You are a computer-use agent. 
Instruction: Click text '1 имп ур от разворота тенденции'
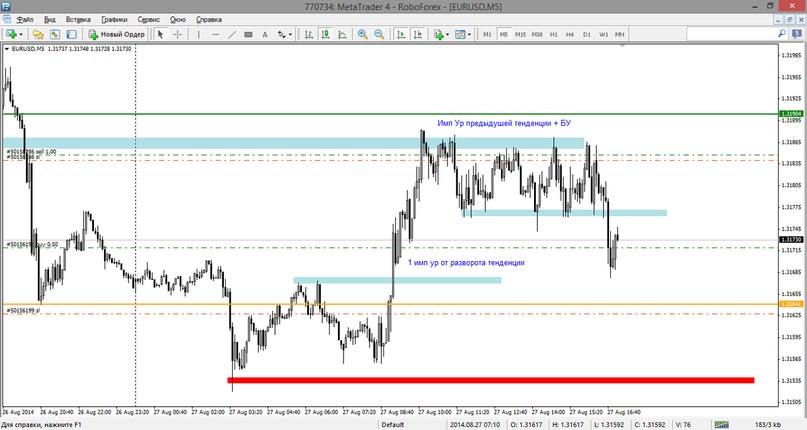tap(466, 263)
